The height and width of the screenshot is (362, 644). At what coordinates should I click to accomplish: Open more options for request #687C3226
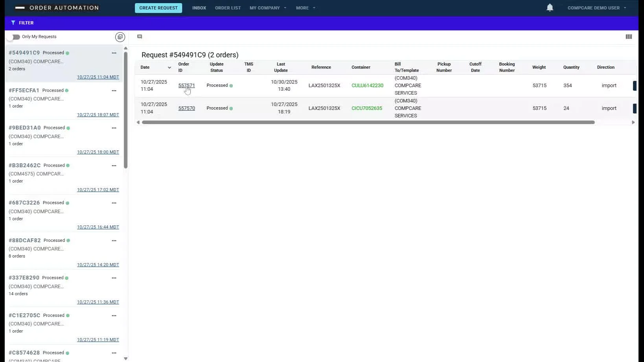(114, 203)
